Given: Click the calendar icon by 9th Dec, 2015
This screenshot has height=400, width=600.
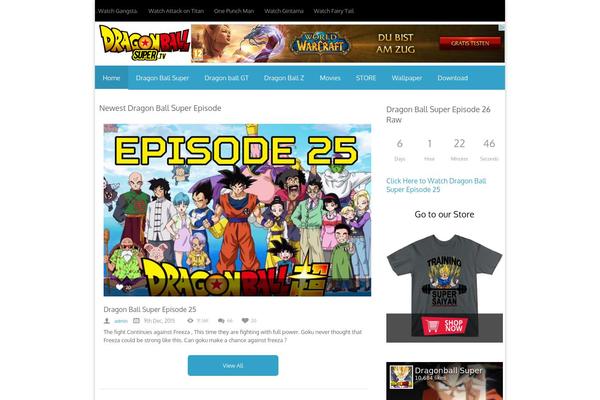Looking at the screenshot, I should (x=136, y=321).
